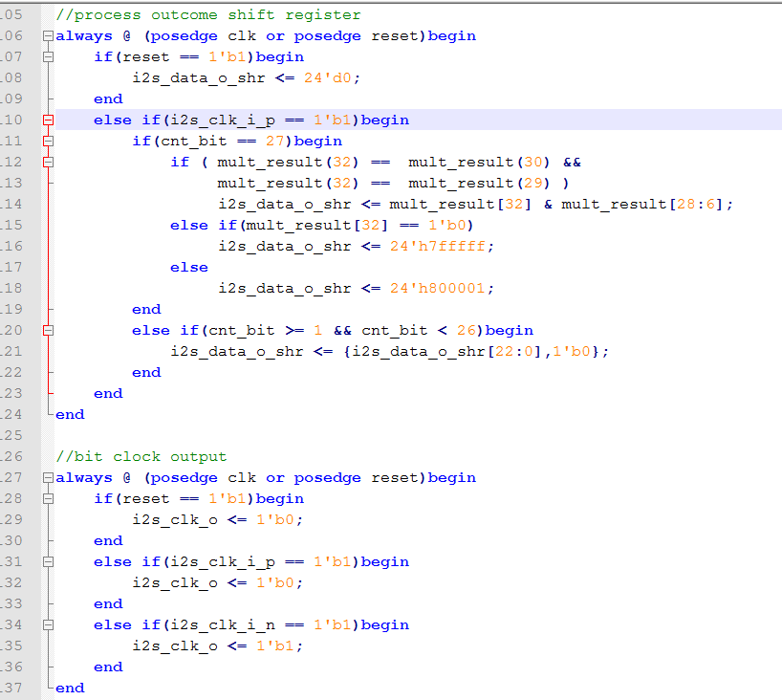Click the 24'h7fffff constant on line 116
This screenshot has height=700, width=782.
[x=438, y=246]
